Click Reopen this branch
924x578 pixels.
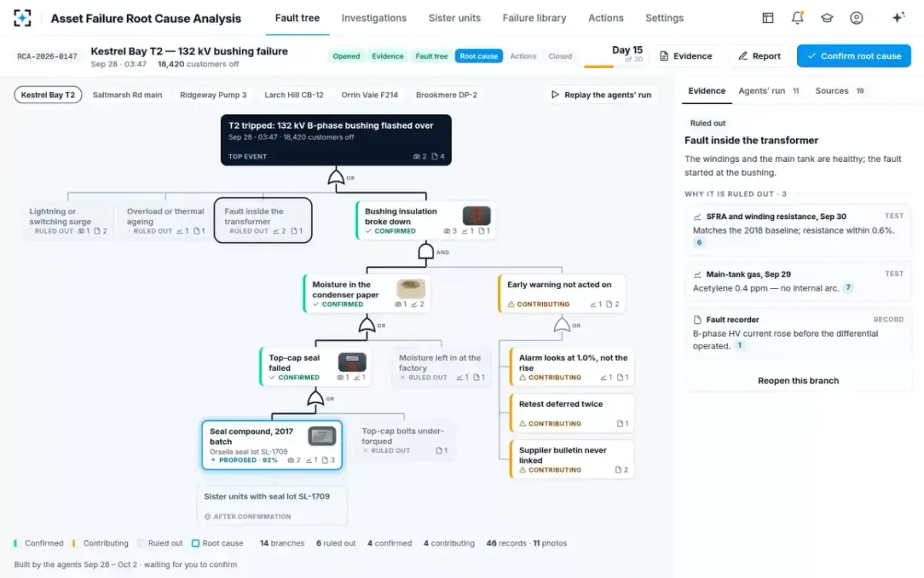[x=798, y=381]
